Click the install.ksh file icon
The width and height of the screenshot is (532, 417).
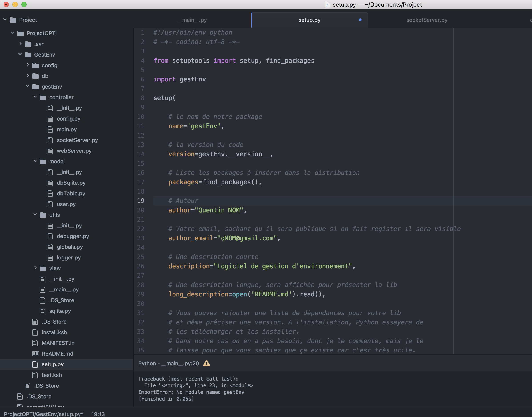35,332
